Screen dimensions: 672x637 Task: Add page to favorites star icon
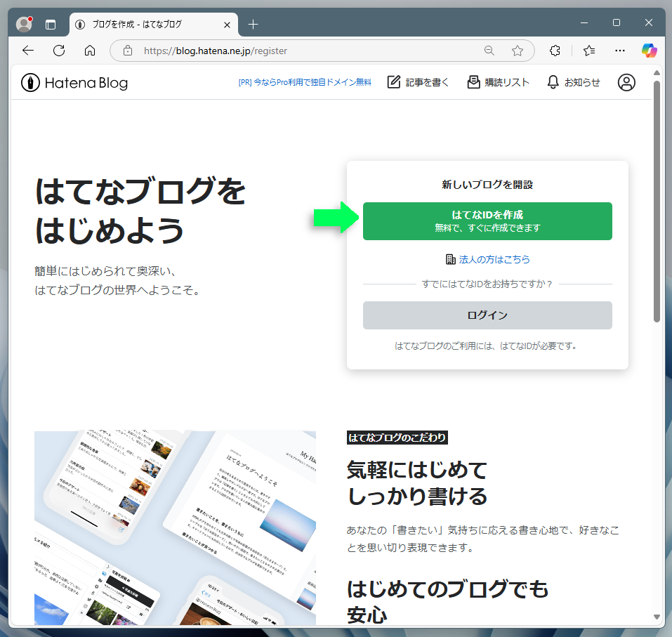[x=518, y=51]
